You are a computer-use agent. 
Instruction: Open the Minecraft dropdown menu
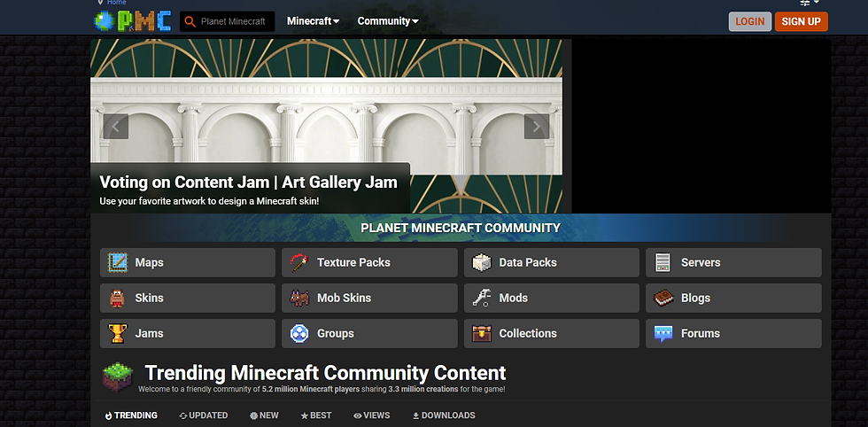(x=313, y=21)
